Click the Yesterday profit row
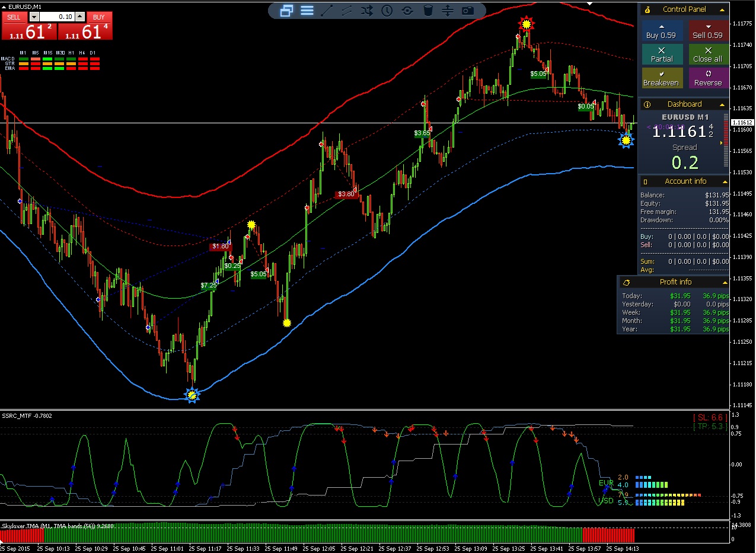 pos(675,304)
